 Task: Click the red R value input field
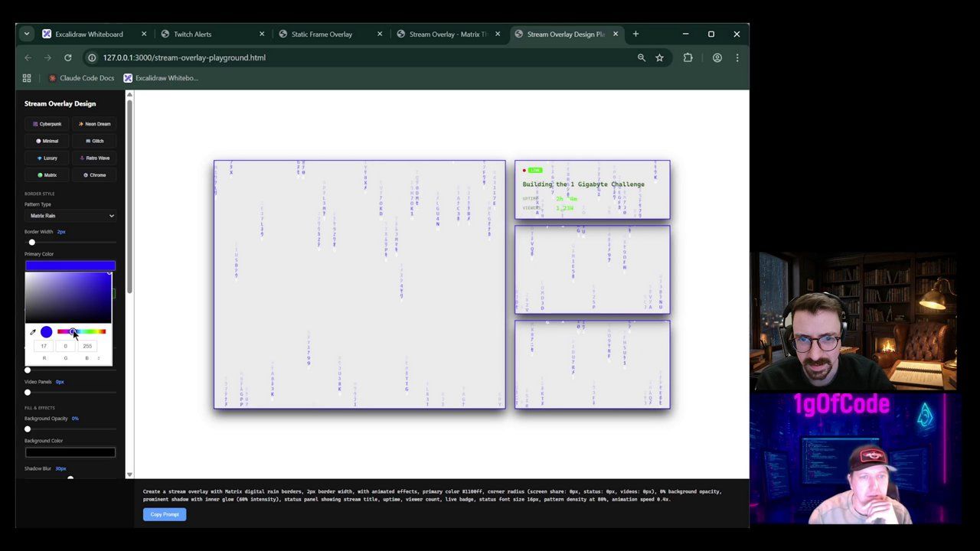[44, 346]
